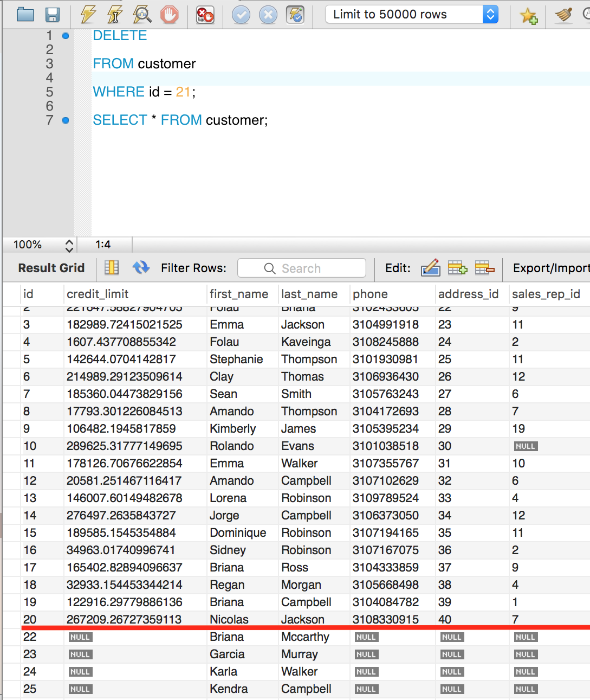Delete selected rows icon in Edit toolbar
Screen dimensions: 590x700
[x=484, y=267]
